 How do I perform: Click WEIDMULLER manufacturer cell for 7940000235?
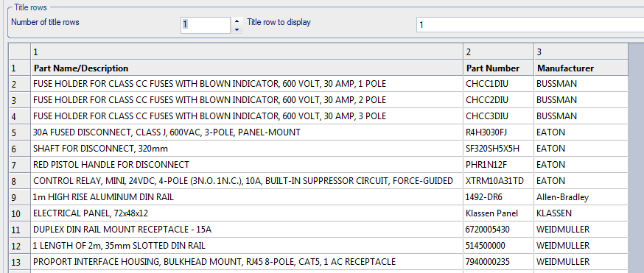pyautogui.click(x=581, y=262)
